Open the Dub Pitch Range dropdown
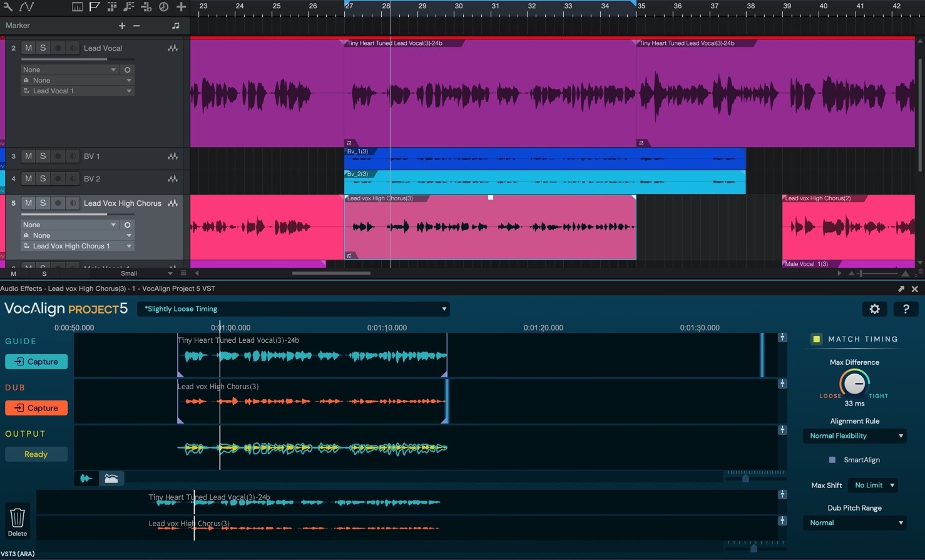Screen dimensions: 925x560 [x=855, y=523]
